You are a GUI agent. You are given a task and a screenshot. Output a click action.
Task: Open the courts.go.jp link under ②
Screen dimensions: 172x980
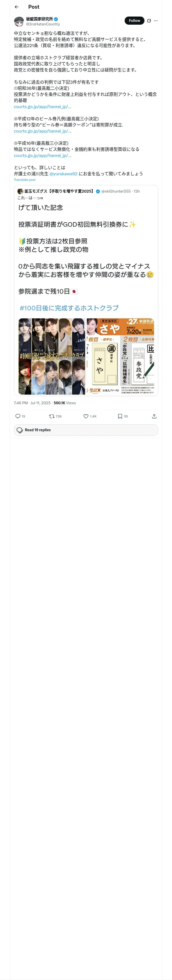(x=43, y=131)
